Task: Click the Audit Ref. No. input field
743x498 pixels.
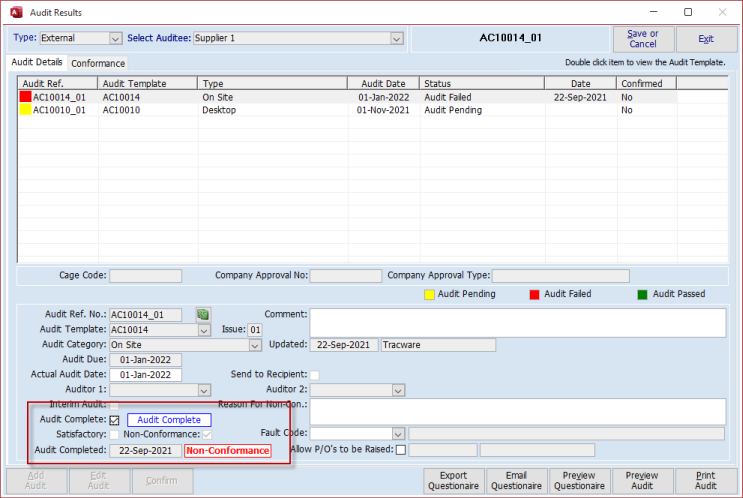Action: coord(145,315)
